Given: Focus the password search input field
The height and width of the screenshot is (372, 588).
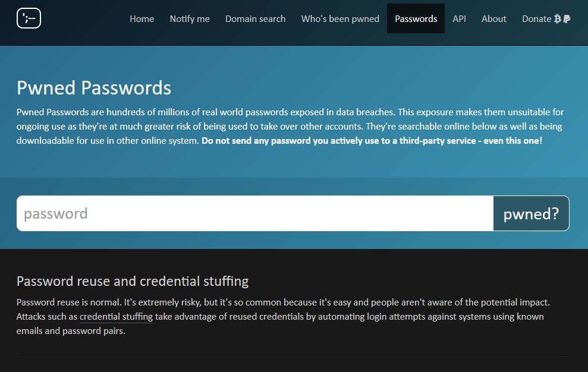Looking at the screenshot, I should pyautogui.click(x=254, y=213).
